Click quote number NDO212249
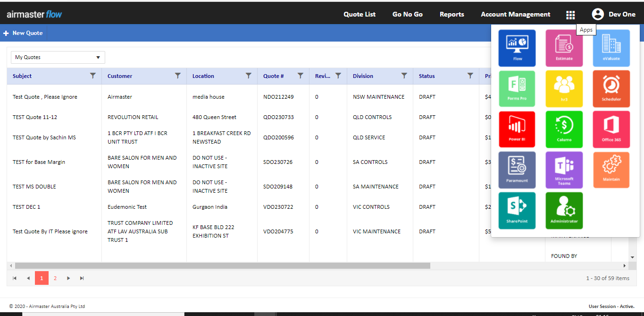The width and height of the screenshot is (644, 316). 278,97
